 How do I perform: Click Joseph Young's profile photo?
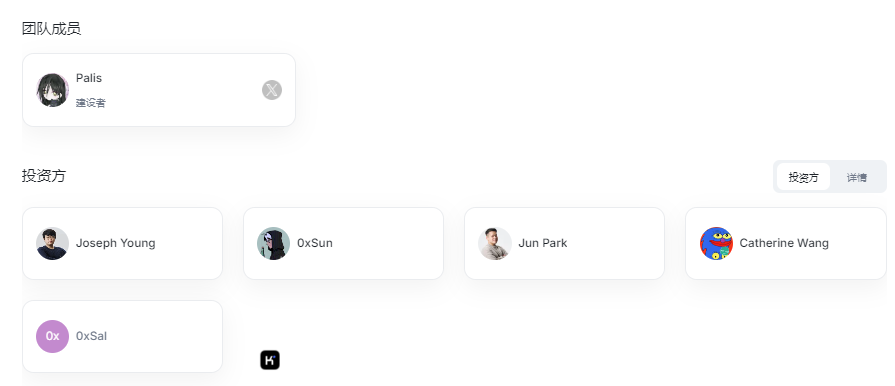click(53, 243)
